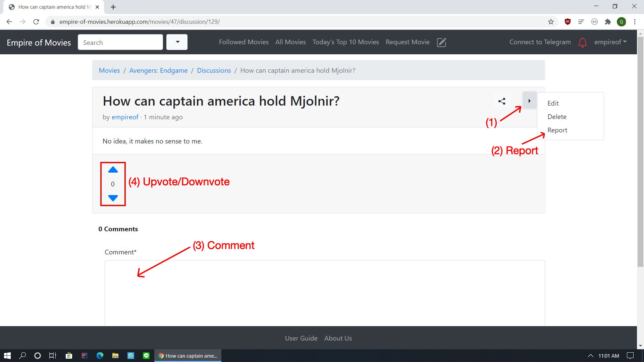
Task: Click the share icon on the discussion
Action: [x=502, y=101]
